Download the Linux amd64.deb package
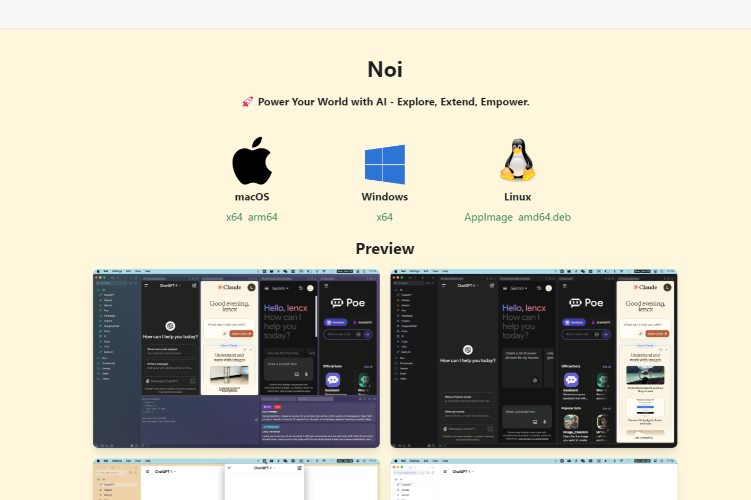 pos(545,217)
